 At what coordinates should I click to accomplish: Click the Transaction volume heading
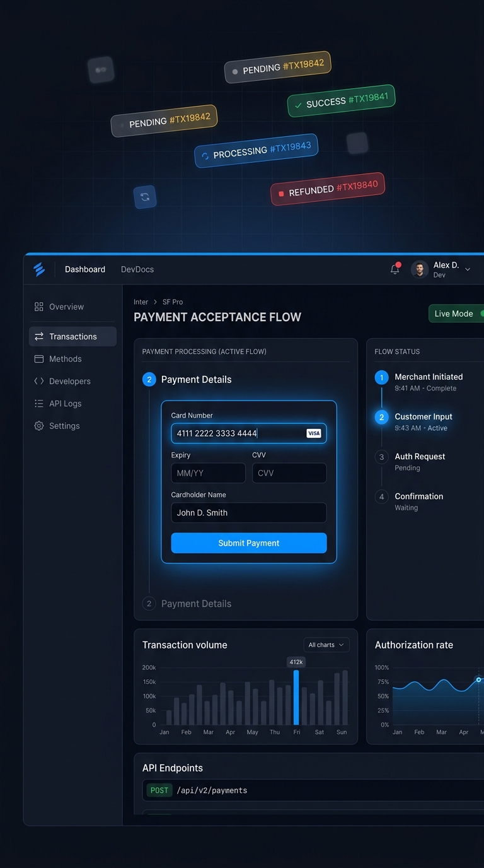coord(185,645)
